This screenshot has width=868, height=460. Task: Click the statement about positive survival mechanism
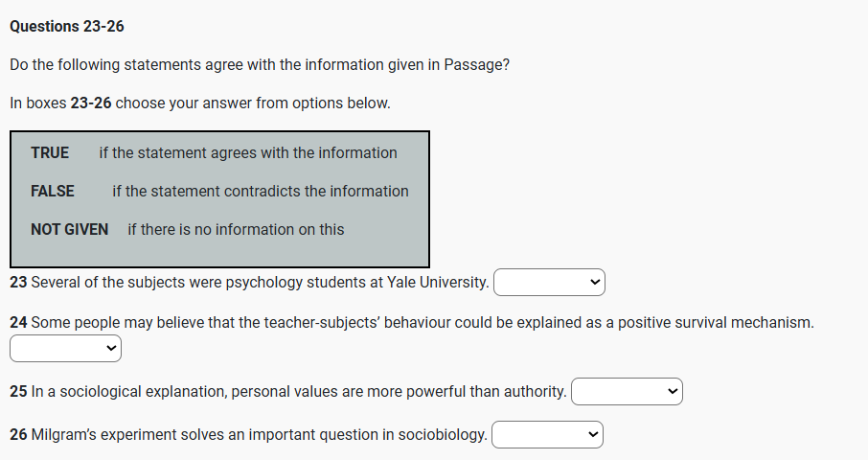422,323
